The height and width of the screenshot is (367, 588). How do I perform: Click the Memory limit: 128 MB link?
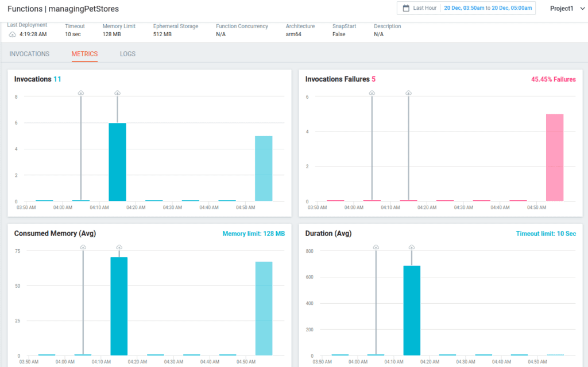[x=253, y=234]
